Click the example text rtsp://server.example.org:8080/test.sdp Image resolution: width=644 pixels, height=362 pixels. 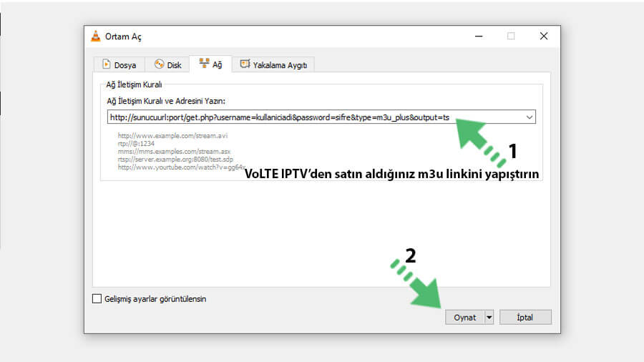point(175,160)
